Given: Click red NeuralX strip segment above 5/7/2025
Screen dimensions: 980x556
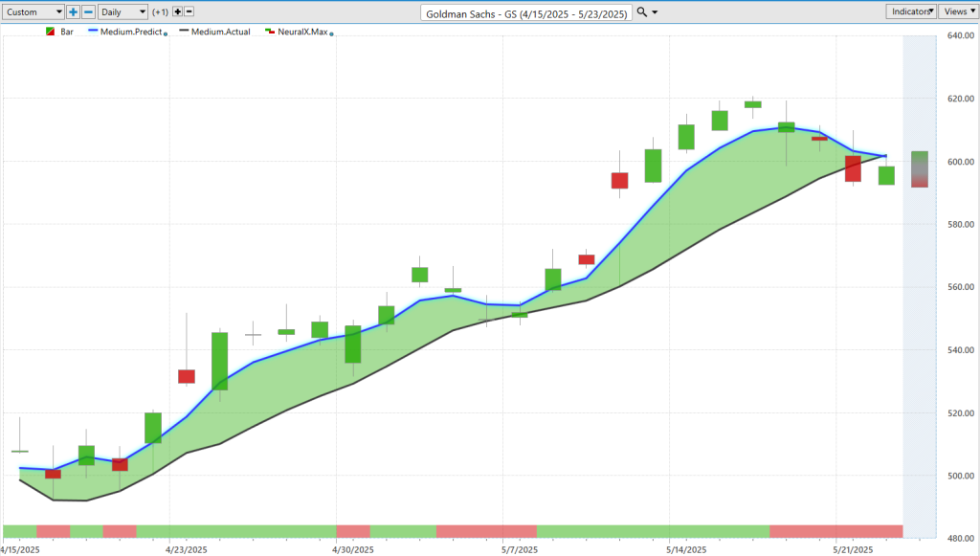Looking at the screenshot, I should click(x=486, y=532).
